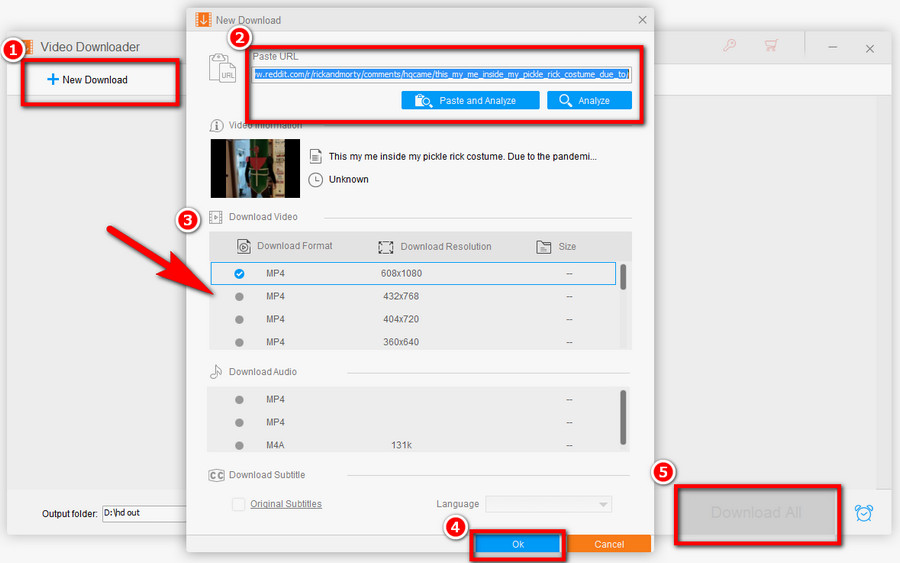Close the Video Downloader window
The image size is (900, 563).
coord(870,49)
